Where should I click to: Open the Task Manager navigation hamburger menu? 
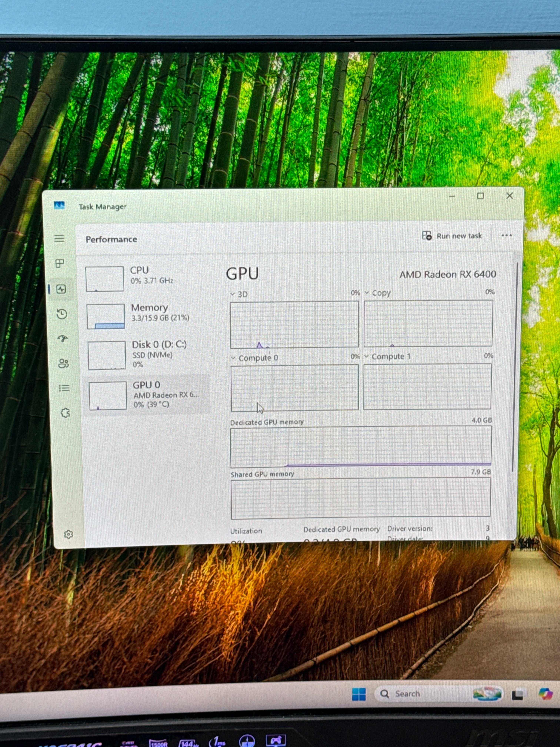pyautogui.click(x=59, y=239)
